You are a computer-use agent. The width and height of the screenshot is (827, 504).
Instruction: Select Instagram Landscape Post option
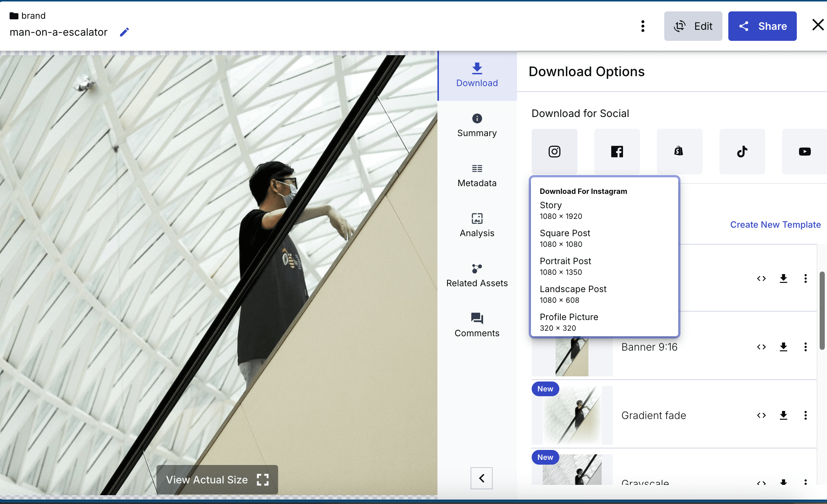point(604,294)
